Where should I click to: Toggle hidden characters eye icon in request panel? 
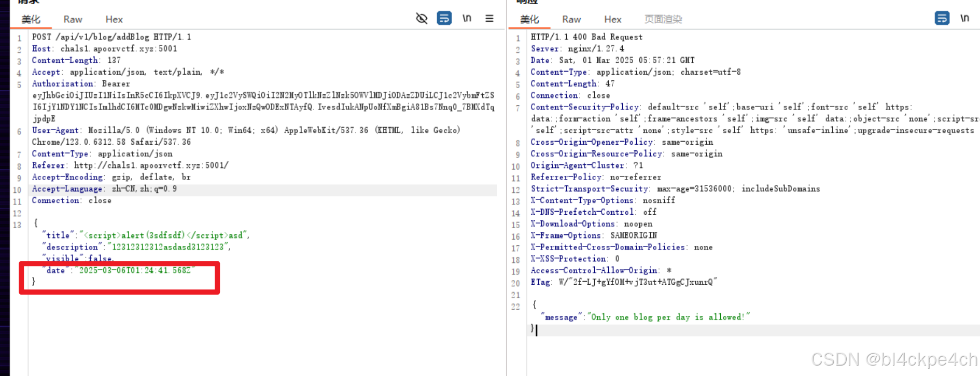click(422, 19)
